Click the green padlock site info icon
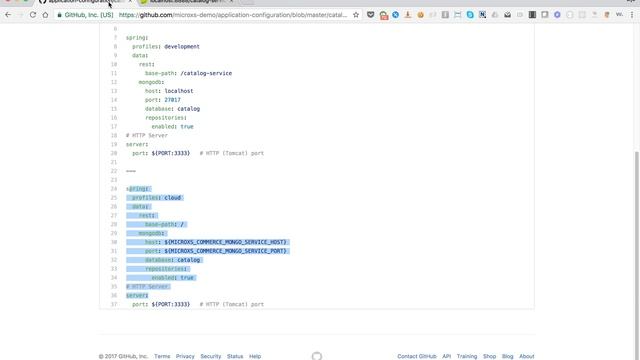This screenshot has width=640, height=360. 60,15
